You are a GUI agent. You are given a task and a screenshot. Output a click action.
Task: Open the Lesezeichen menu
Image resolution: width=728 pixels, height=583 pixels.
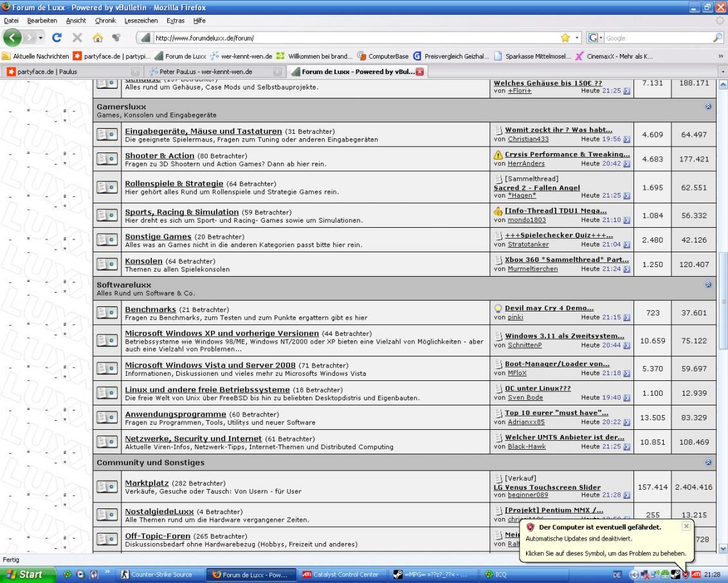[x=141, y=21]
